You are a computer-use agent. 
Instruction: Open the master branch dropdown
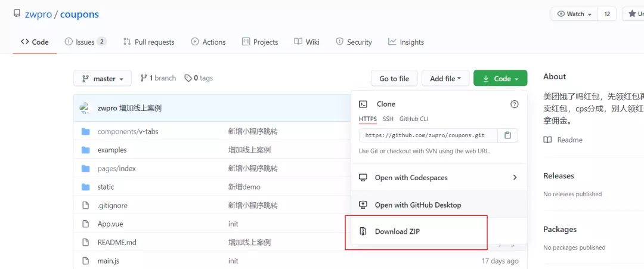click(x=103, y=79)
